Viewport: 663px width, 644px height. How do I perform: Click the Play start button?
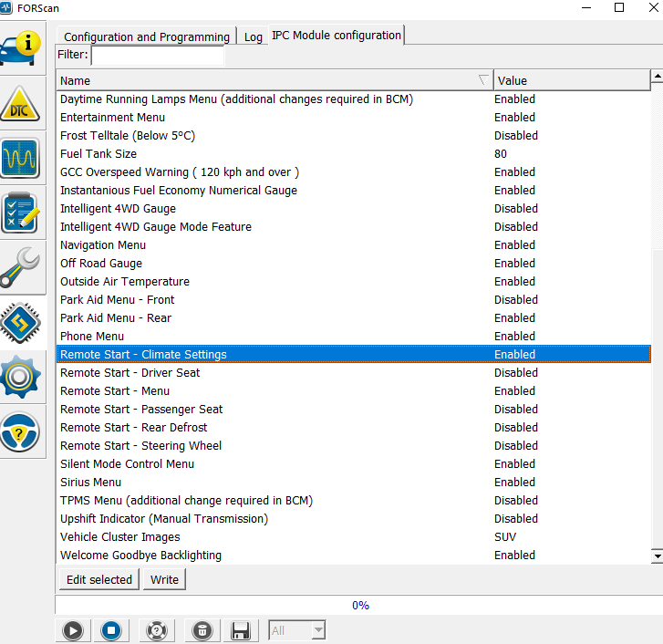click(x=73, y=630)
